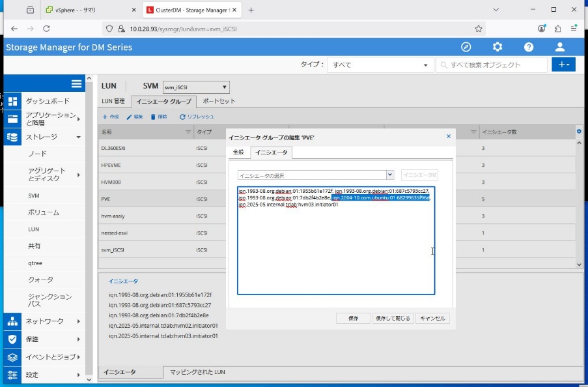Click the help question mark icon
This screenshot has width=588, height=387.
[529, 47]
